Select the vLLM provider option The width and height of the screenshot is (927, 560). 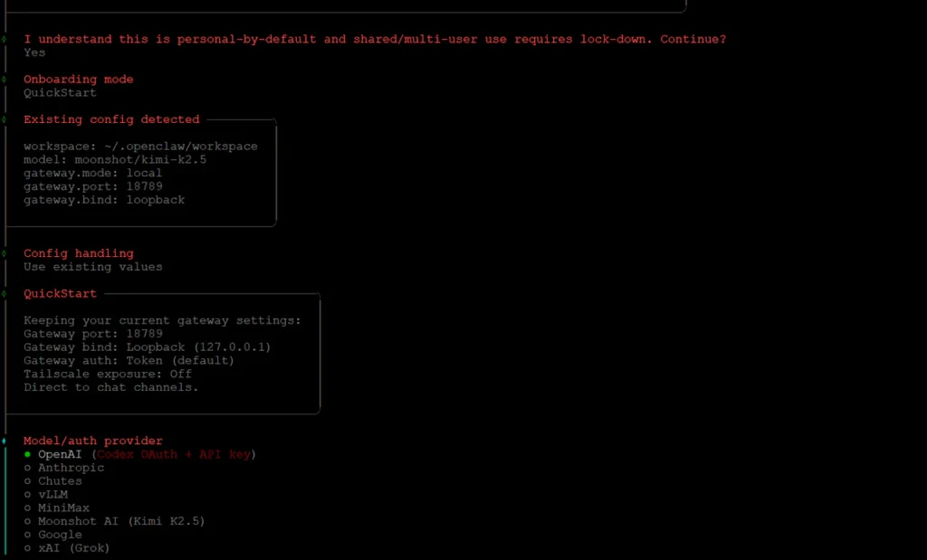click(x=45, y=495)
